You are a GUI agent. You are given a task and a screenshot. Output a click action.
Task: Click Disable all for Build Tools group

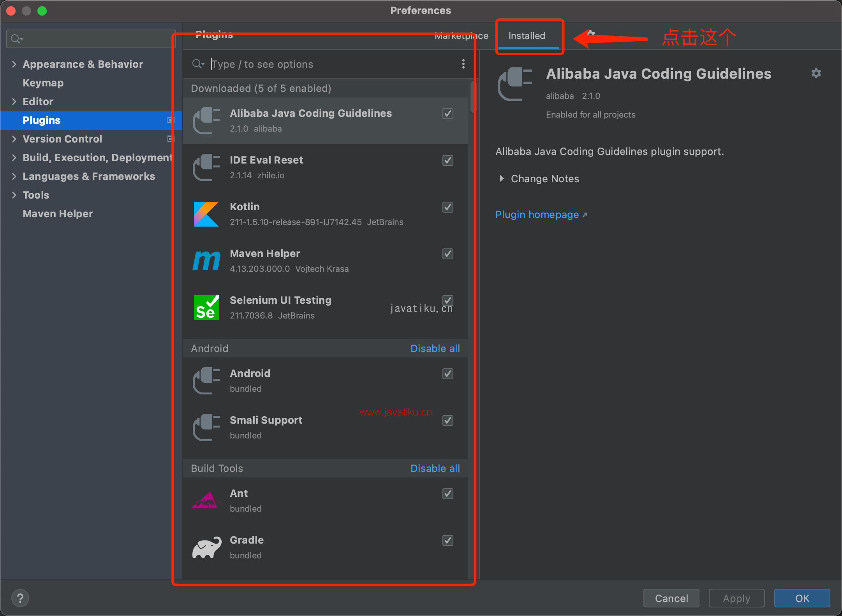click(435, 468)
